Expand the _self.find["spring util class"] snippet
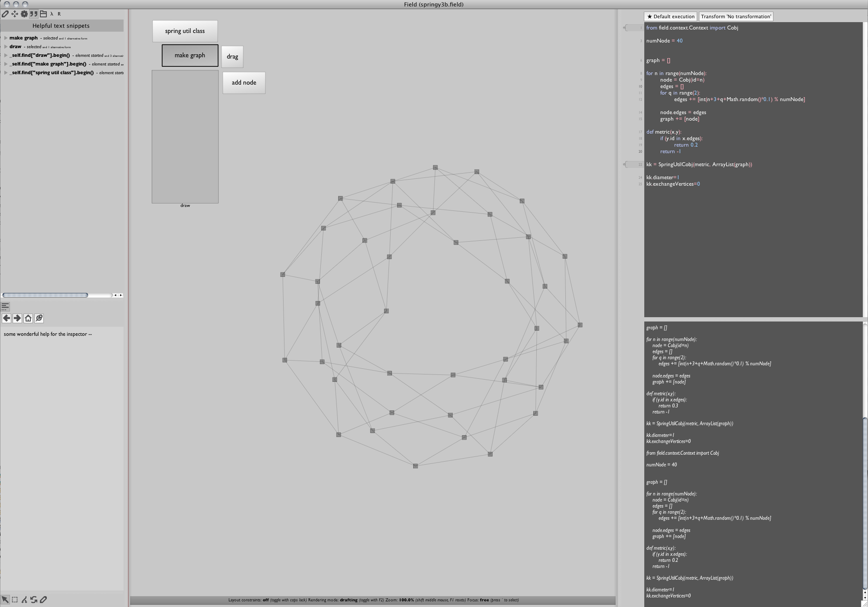This screenshot has width=868, height=607. click(x=6, y=73)
